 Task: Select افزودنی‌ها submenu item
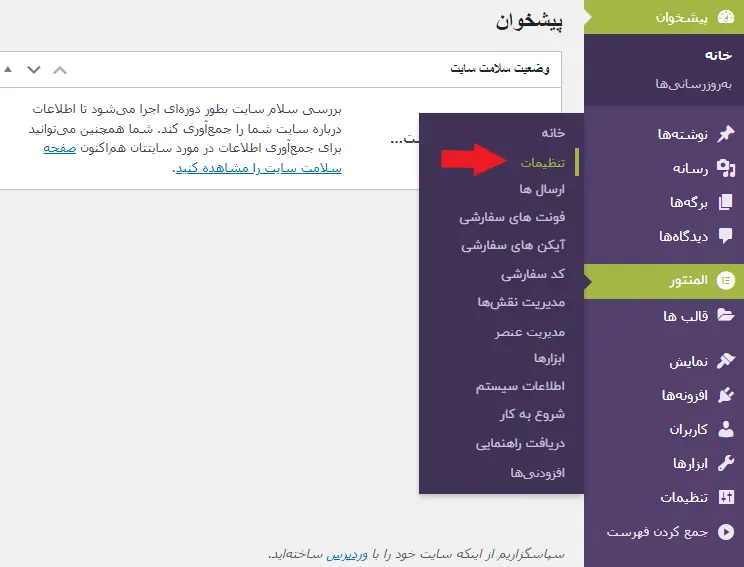click(538, 473)
